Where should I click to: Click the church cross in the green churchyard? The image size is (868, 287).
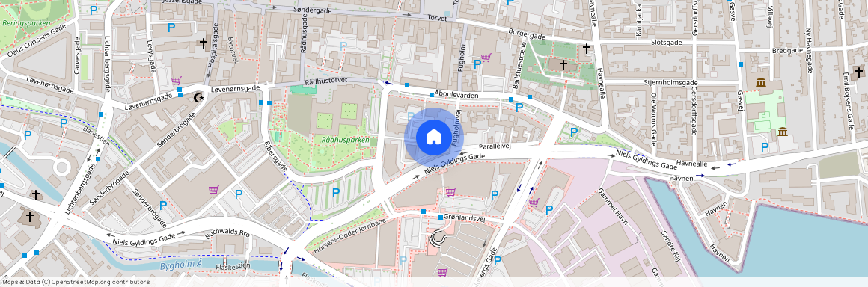pos(563,65)
